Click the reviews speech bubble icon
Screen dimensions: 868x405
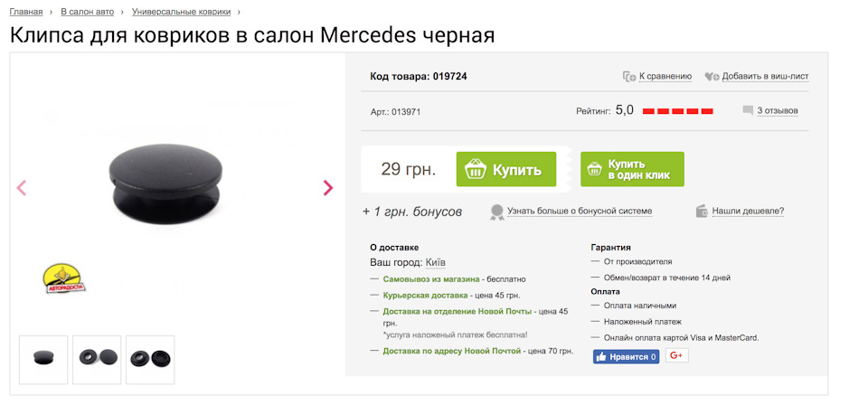(x=748, y=110)
